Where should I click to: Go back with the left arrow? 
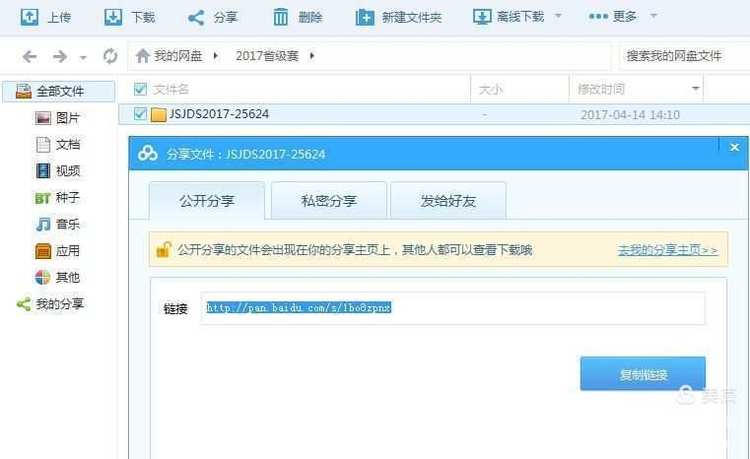30,56
